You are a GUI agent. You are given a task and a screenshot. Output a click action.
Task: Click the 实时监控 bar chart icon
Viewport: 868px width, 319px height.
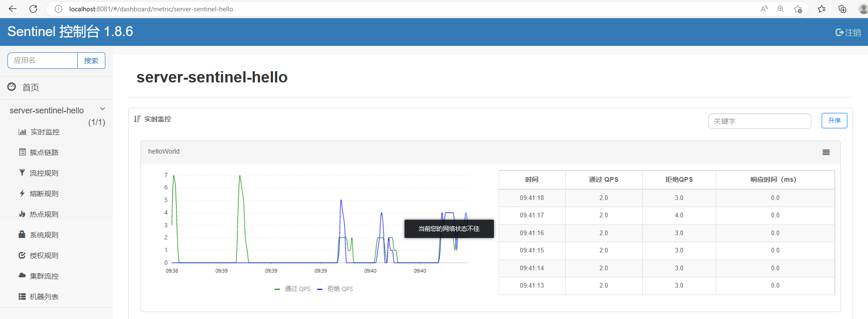(x=22, y=132)
